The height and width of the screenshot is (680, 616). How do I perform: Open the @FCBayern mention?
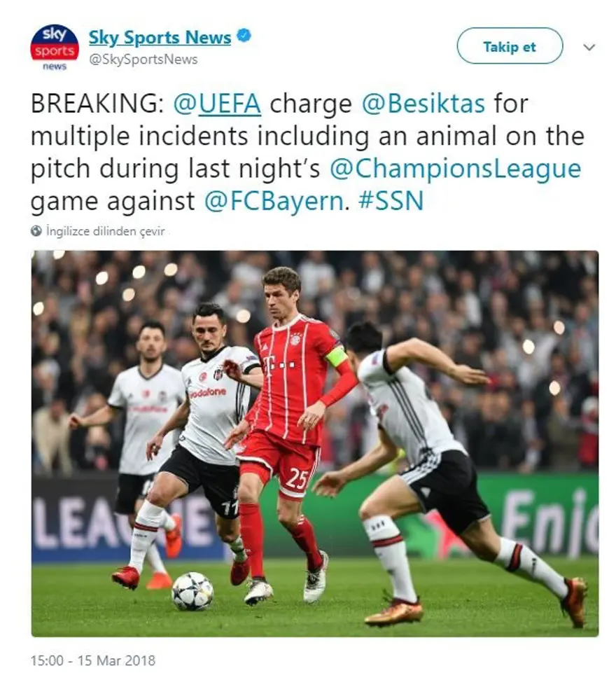274,202
